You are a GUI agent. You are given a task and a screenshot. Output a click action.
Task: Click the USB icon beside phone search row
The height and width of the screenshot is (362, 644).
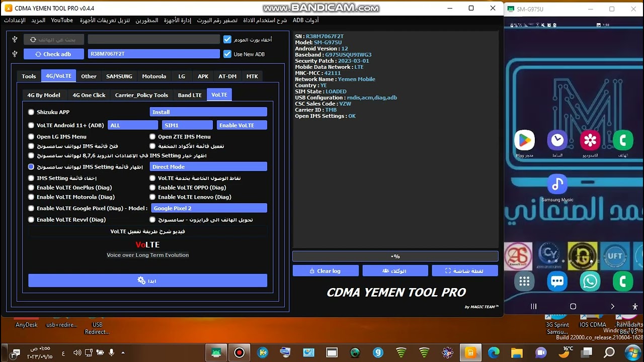click(x=15, y=39)
